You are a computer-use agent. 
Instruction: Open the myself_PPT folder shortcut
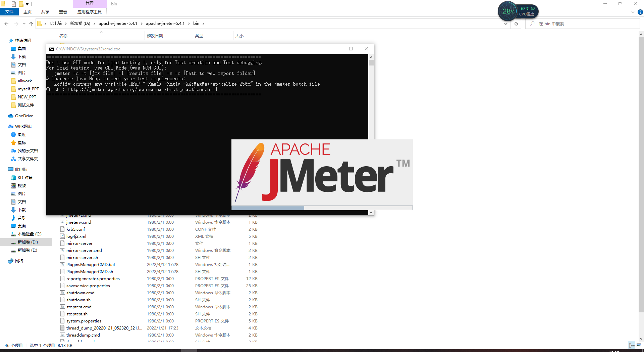28,89
